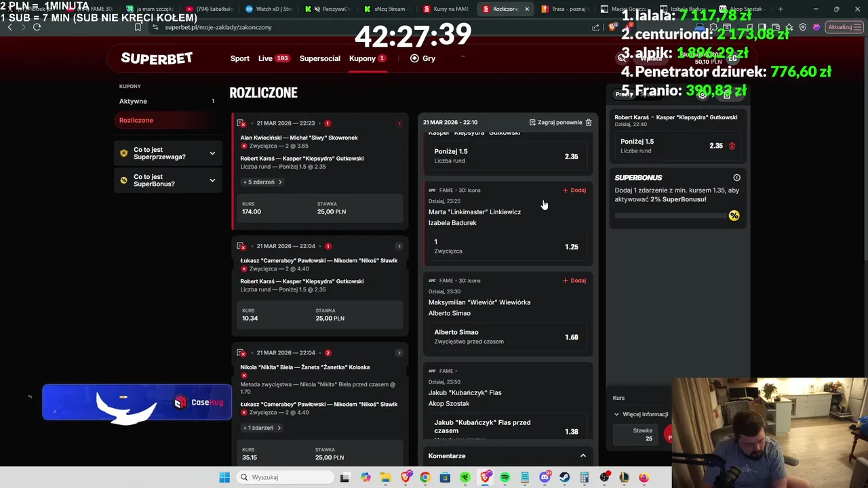Open the Live 193 menu
Image resolution: width=868 pixels, height=488 pixels.
274,58
